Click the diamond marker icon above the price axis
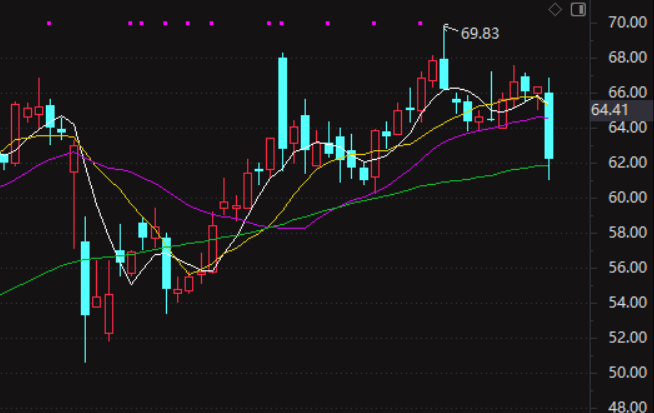This screenshot has height=413, width=654. (x=555, y=9)
